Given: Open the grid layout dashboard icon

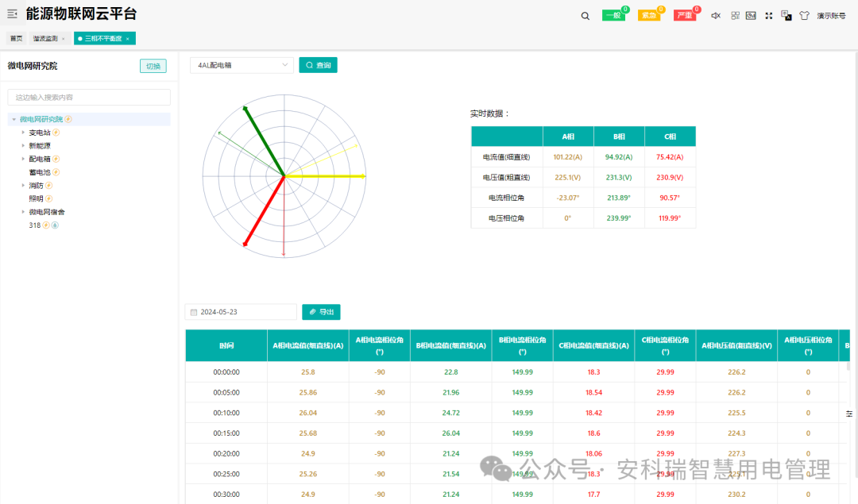Looking at the screenshot, I should (x=735, y=16).
